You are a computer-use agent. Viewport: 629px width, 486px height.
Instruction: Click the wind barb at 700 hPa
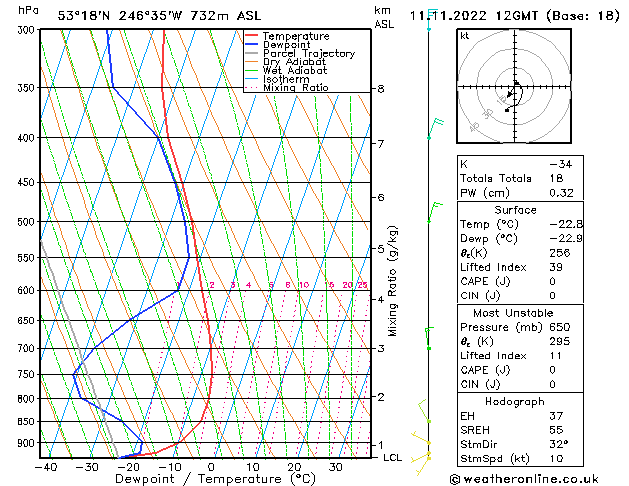[x=430, y=338]
